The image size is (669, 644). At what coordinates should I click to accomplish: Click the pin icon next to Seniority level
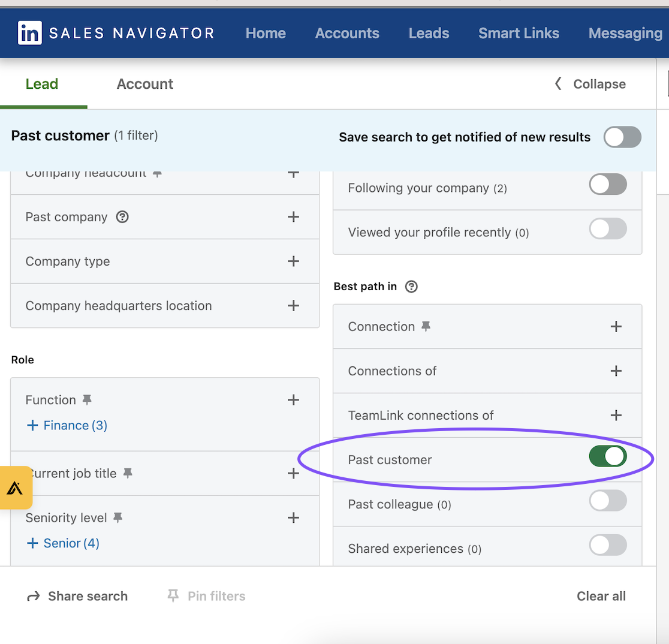117,517
